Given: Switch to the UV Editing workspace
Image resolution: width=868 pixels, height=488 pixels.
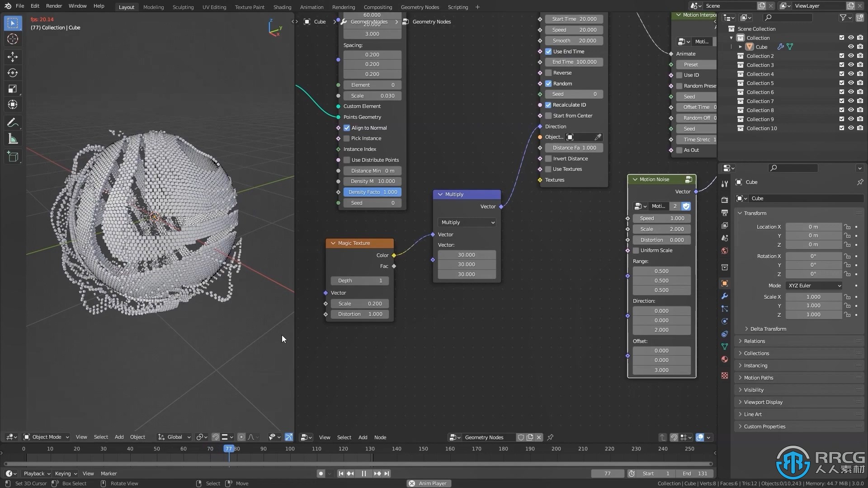Looking at the screenshot, I should click(214, 7).
